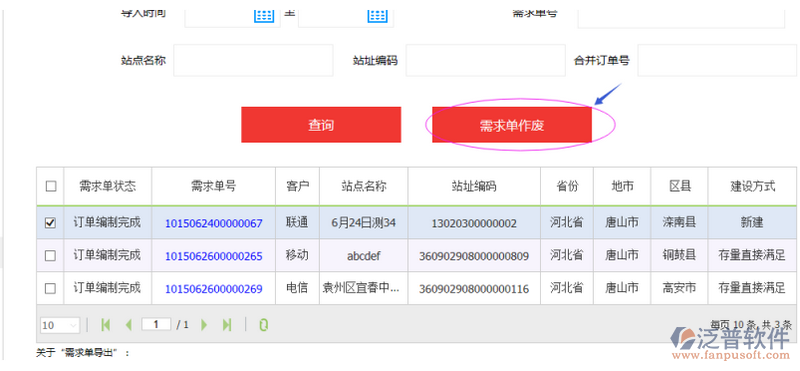
Task: Click the district cell 滦南县
Action: pyautogui.click(x=679, y=222)
